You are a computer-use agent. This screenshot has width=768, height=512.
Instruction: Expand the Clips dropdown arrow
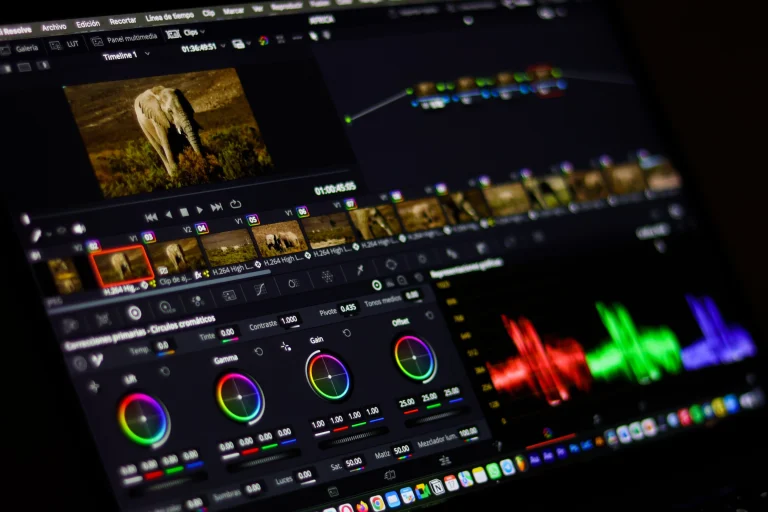[203, 32]
